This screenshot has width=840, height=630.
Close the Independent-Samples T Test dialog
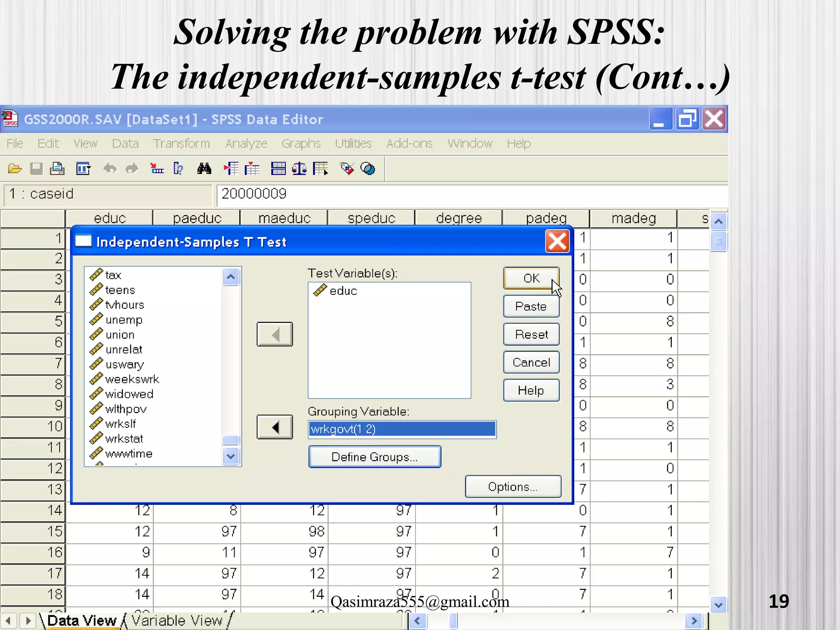tap(557, 241)
